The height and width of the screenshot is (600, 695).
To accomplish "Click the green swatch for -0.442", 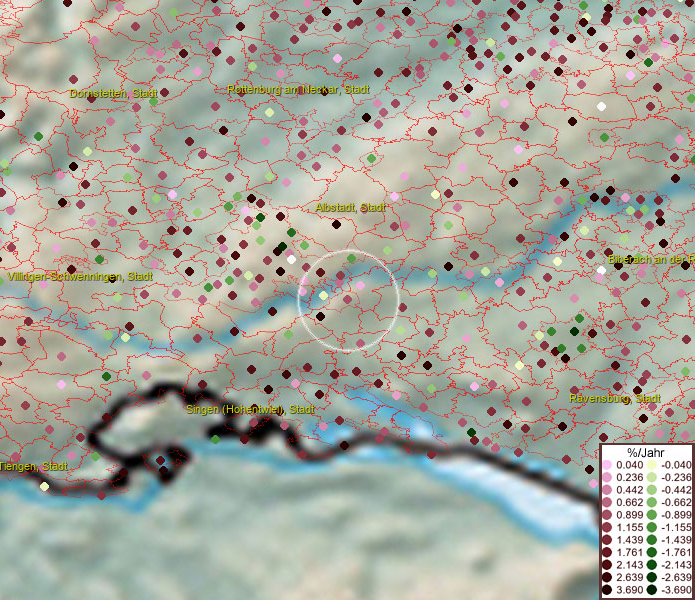I will 652,490.
